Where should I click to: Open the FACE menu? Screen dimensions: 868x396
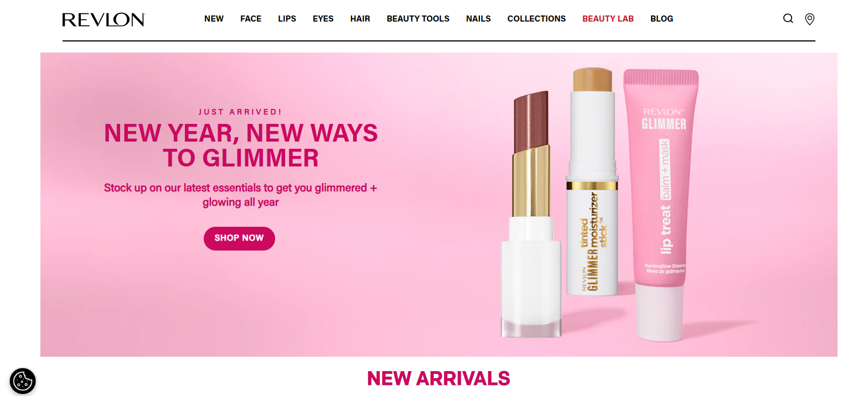coord(251,19)
